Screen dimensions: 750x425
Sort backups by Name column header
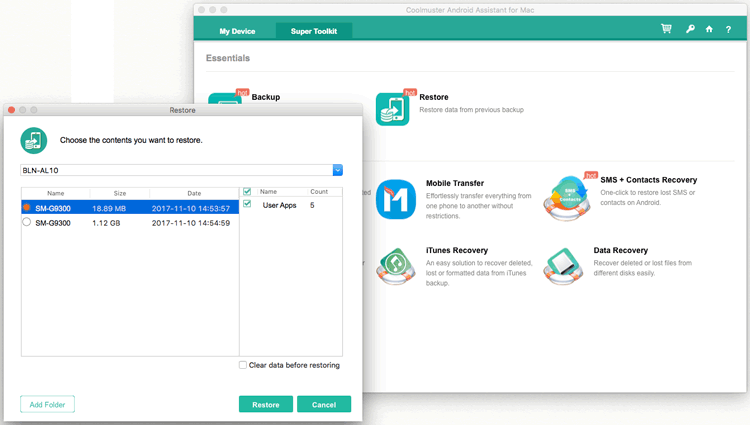pyautogui.click(x=55, y=193)
